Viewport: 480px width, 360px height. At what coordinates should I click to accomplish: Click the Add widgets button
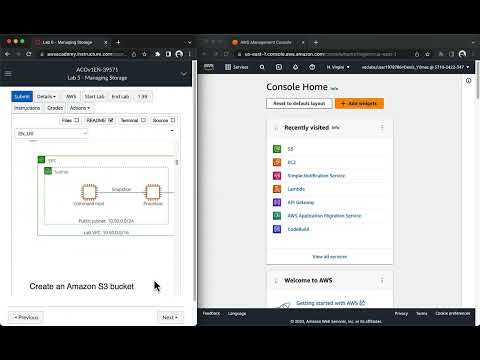[x=359, y=103]
